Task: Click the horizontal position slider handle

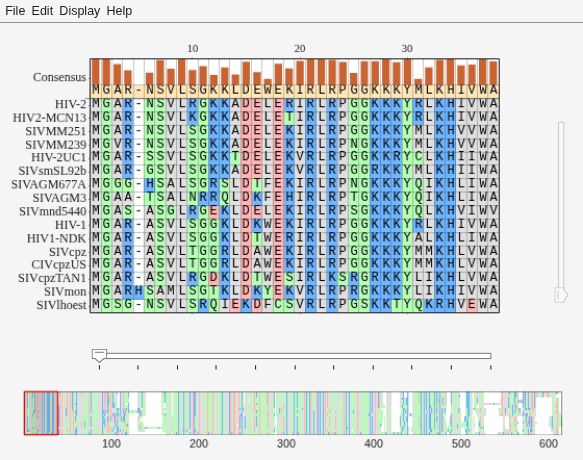Action: [x=99, y=355]
